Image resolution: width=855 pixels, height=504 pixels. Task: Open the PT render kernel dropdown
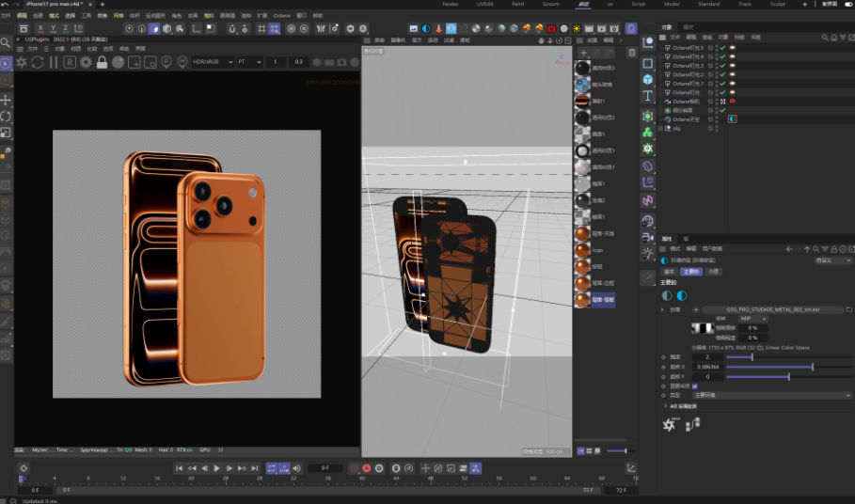pos(248,62)
